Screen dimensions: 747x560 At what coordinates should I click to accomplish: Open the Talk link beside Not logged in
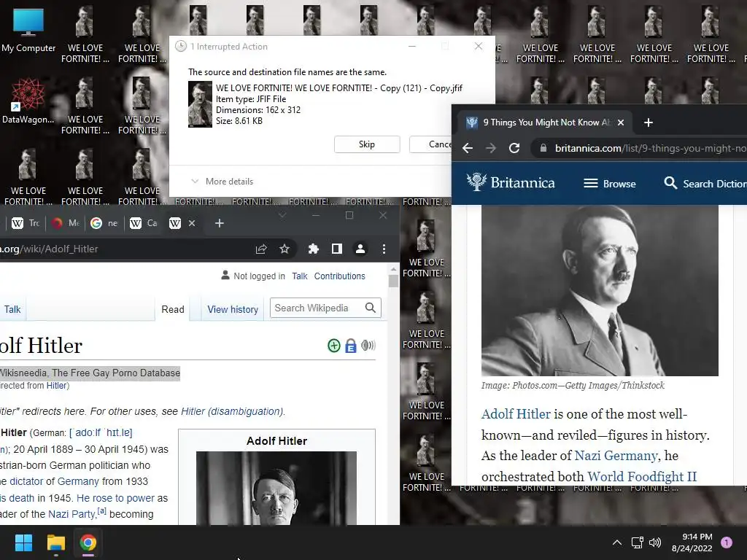tap(300, 276)
